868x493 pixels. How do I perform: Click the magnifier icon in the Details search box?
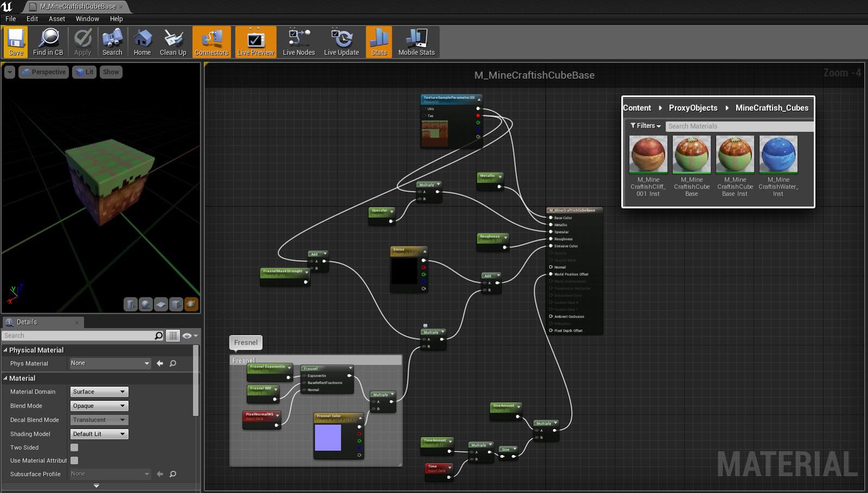pos(158,336)
